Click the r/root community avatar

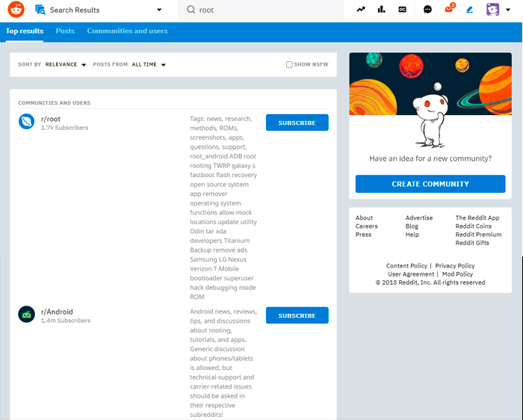[x=26, y=121]
